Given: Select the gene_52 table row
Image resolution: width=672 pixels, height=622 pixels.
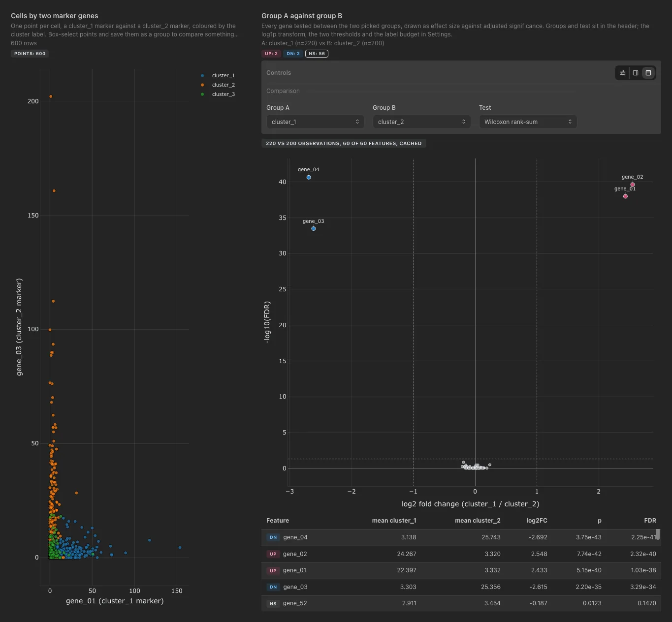Looking at the screenshot, I should pyautogui.click(x=461, y=603).
